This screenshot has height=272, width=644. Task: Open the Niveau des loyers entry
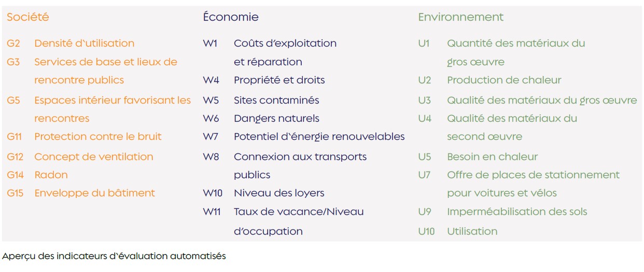tap(279, 193)
